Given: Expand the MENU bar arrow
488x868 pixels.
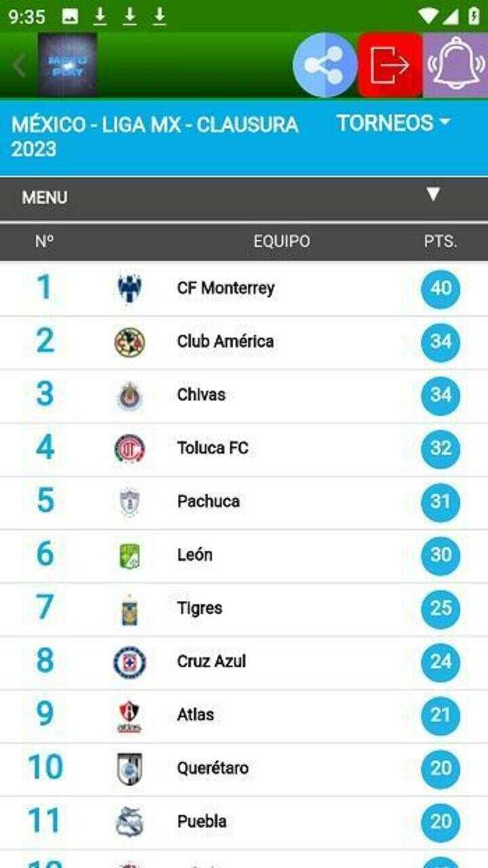Looking at the screenshot, I should pyautogui.click(x=433, y=195).
